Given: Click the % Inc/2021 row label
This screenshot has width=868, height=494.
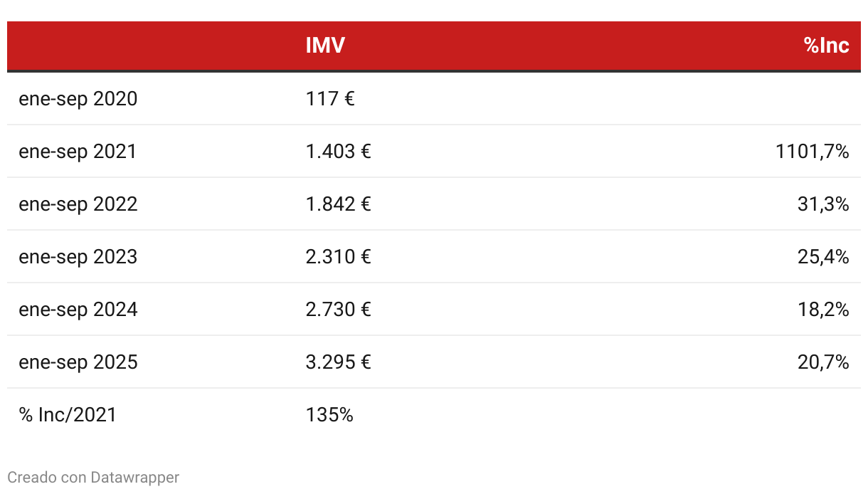Looking at the screenshot, I should (x=68, y=414).
